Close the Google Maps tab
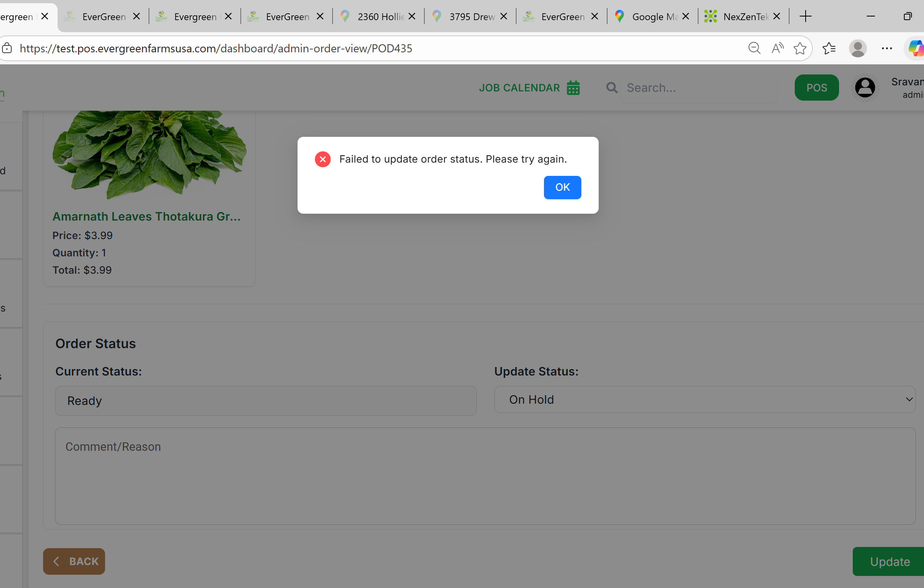 pos(686,17)
